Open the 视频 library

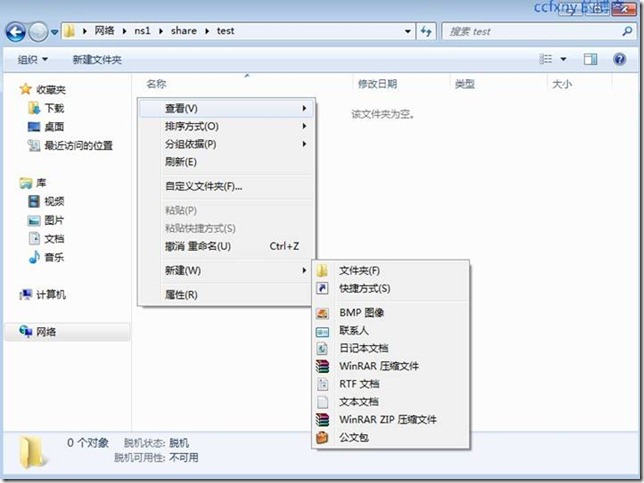pos(46,201)
